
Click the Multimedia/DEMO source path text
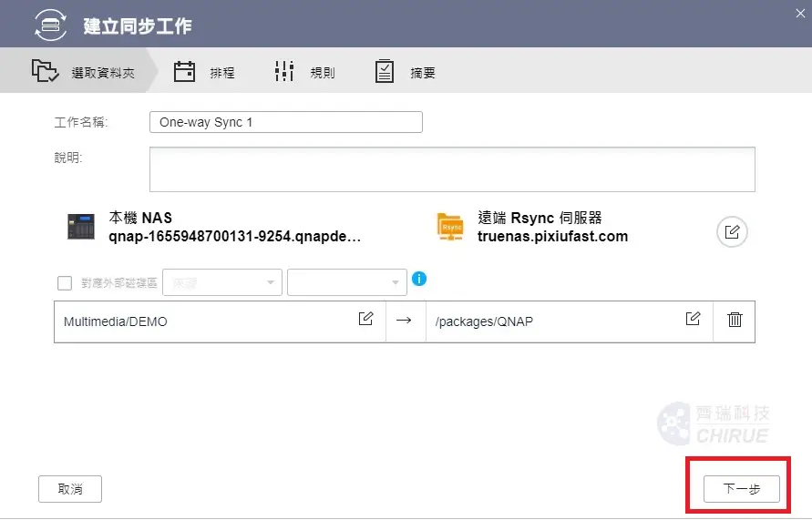116,321
